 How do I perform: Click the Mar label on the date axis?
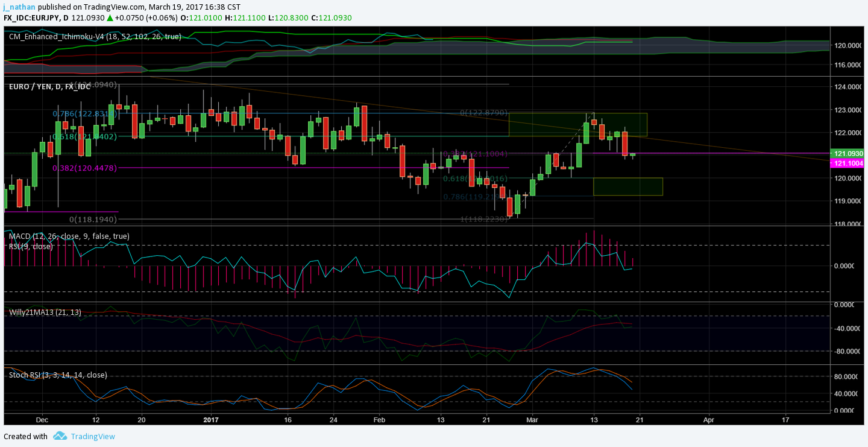tap(532, 419)
